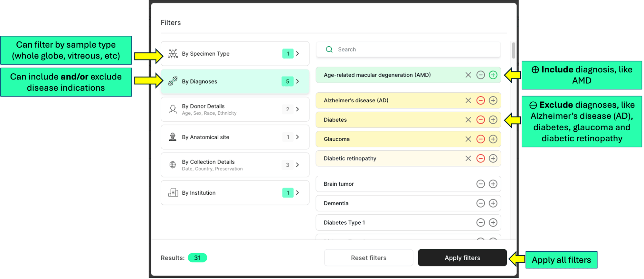Focus the diagnosis Search input field
644x279 pixels.
pyautogui.click(x=408, y=50)
